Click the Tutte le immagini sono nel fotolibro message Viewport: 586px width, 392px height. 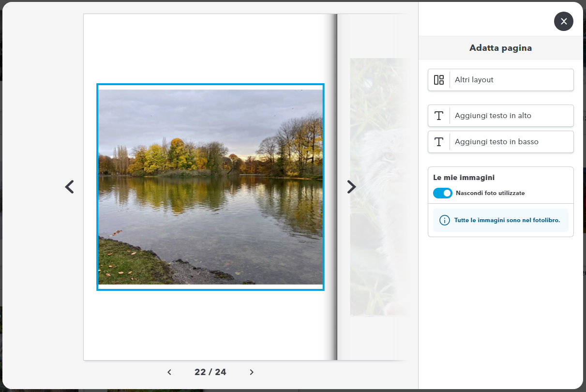coord(507,220)
